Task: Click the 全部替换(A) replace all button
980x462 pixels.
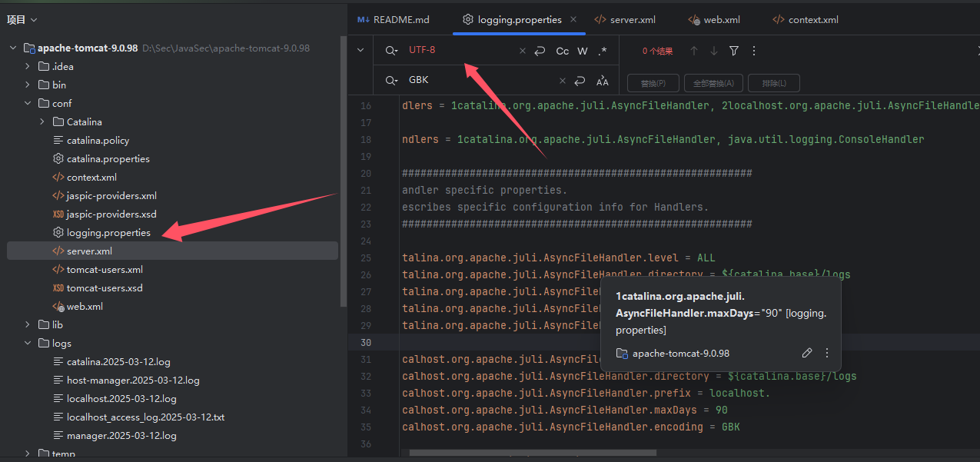Action: pyautogui.click(x=713, y=83)
